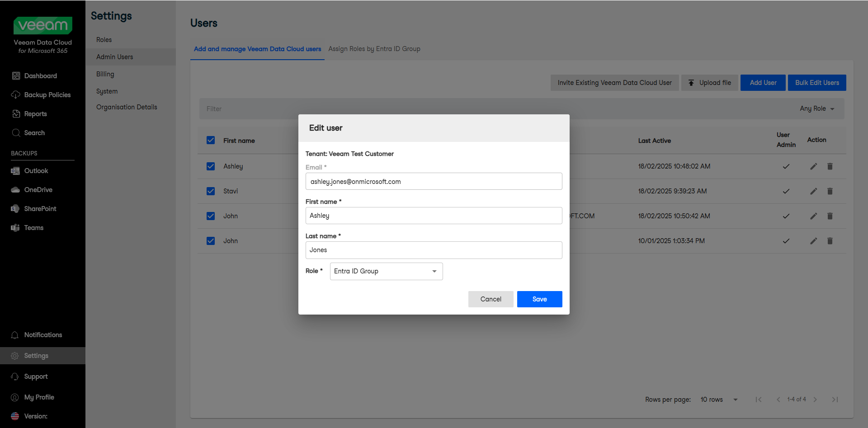Viewport: 868px width, 428px height.
Task: Uncheck the checkbox in 10:50:42 AM row
Action: [211, 216]
